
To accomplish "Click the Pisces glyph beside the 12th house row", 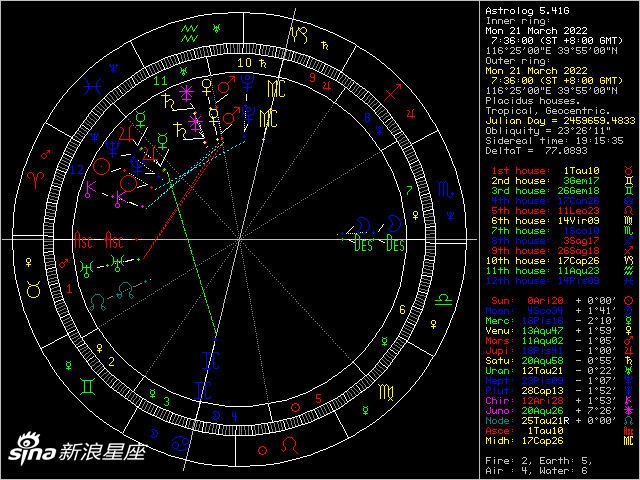I will coord(629,281).
